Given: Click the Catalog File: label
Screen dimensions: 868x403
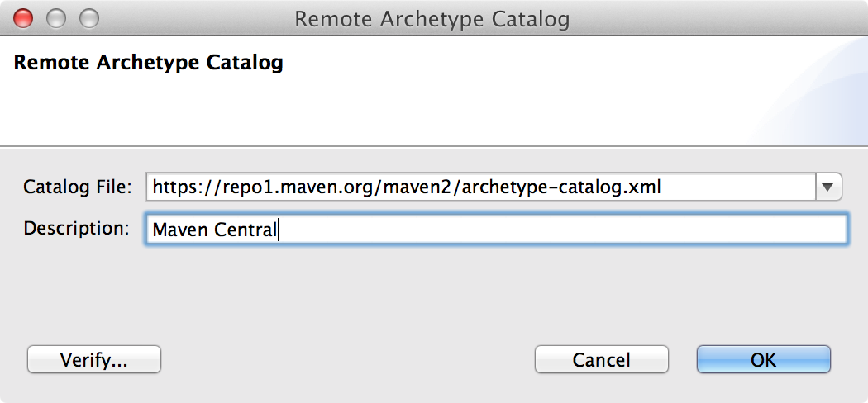Looking at the screenshot, I should [78, 187].
